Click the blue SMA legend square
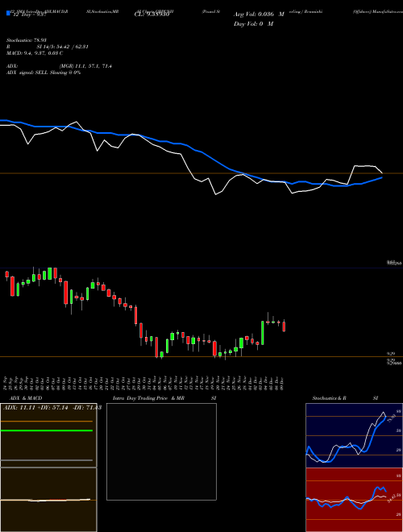This screenshot has height=532, width=403. coord(8,13)
